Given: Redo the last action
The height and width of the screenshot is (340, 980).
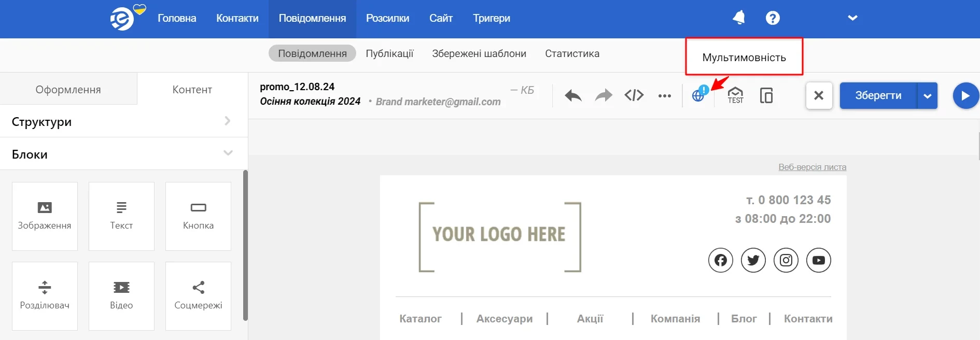Looking at the screenshot, I should [603, 95].
